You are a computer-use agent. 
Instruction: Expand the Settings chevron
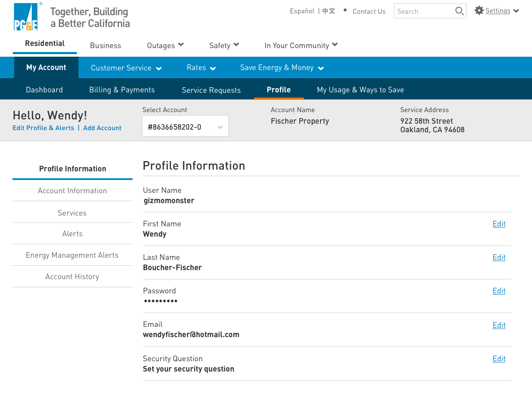[516, 11]
